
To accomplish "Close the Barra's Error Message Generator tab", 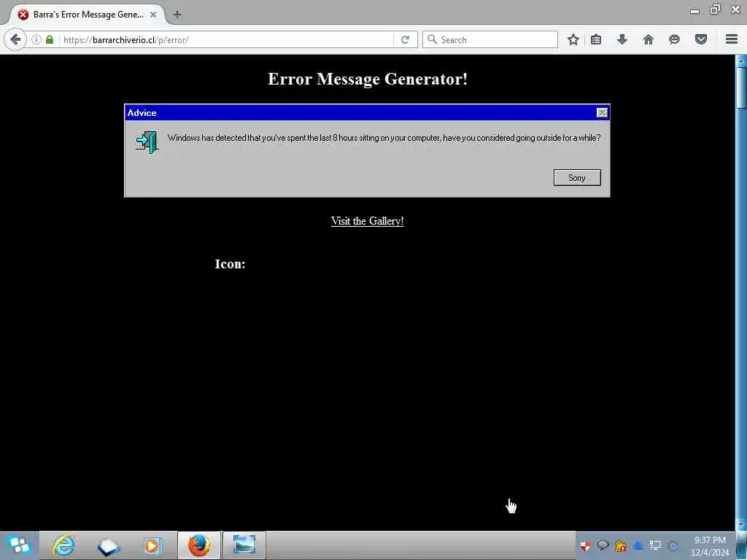I will pyautogui.click(x=153, y=15).
